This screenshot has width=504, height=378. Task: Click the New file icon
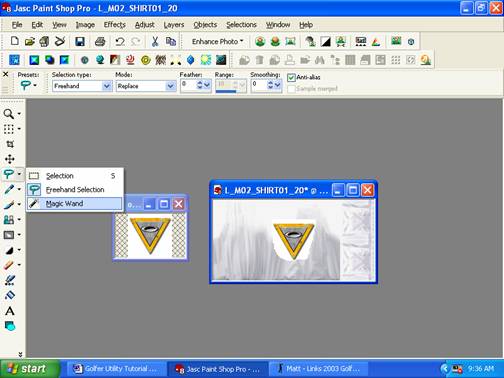click(14, 41)
